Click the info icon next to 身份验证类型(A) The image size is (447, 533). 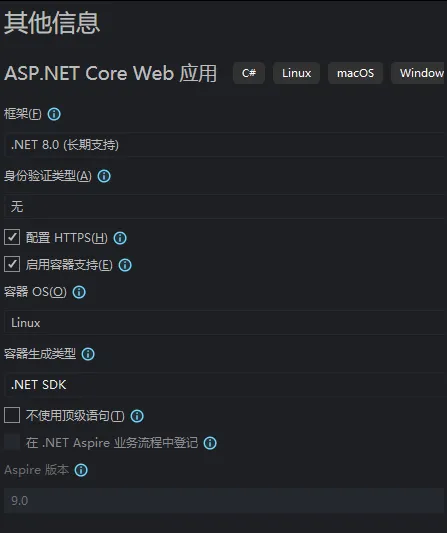104,176
